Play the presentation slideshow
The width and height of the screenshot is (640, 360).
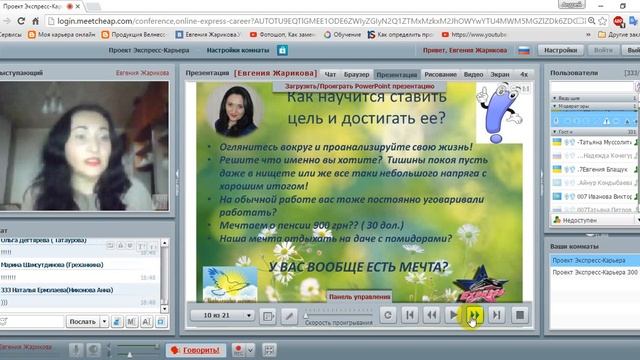pos(453,315)
